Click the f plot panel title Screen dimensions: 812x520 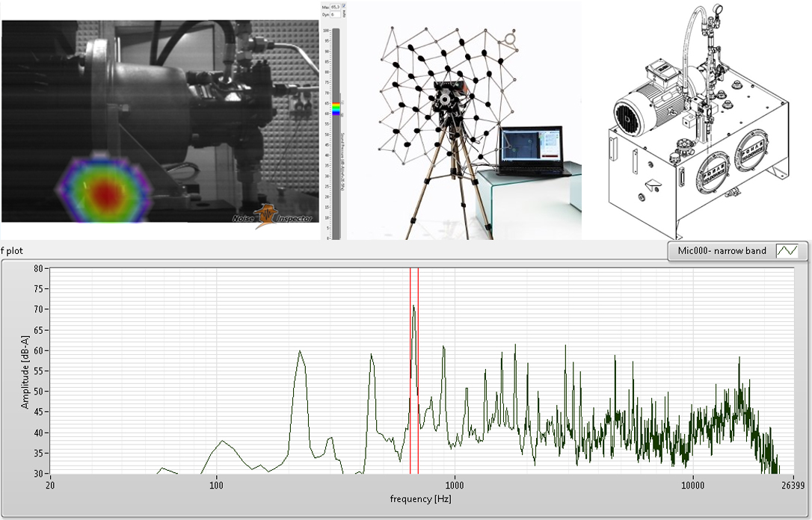tap(12, 251)
